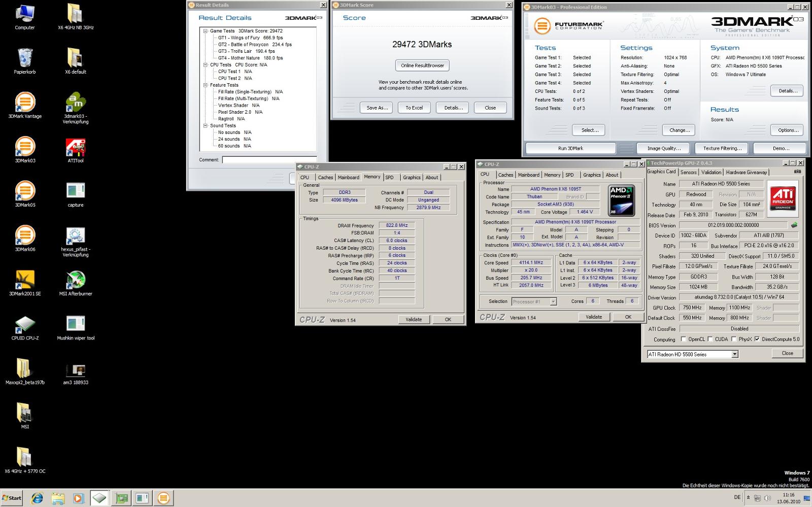Click Save As... in 3DMark Score
Screen dimensions: 812x507
(x=377, y=108)
